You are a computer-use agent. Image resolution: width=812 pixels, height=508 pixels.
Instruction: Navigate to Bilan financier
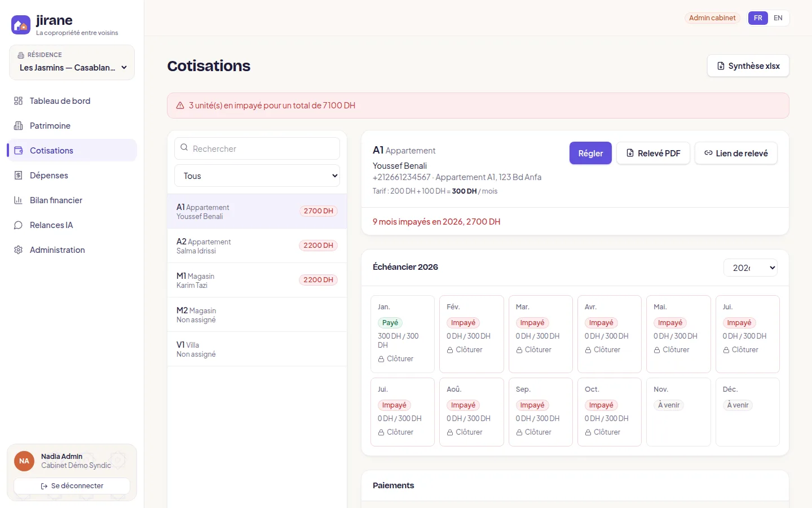tap(72, 200)
